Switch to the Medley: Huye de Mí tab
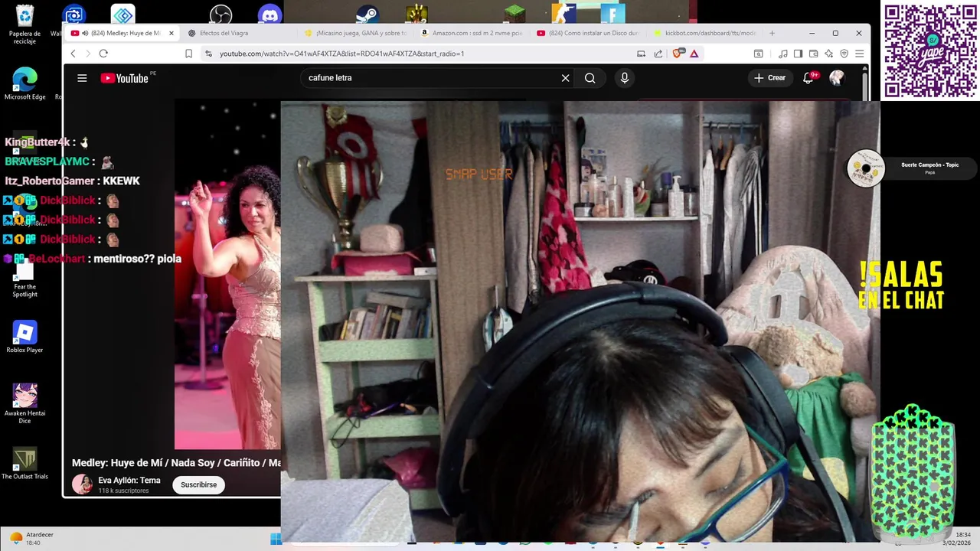Screen dimensions: 980x551 [x=122, y=33]
